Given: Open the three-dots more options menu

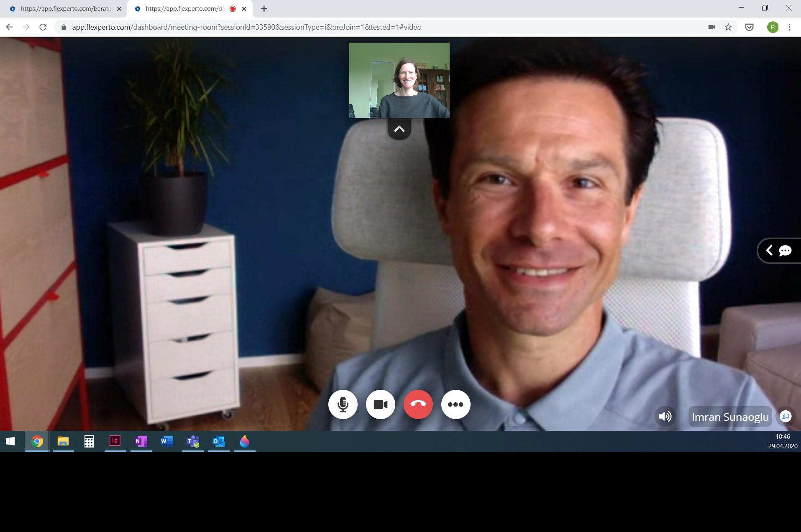Looking at the screenshot, I should (x=456, y=404).
